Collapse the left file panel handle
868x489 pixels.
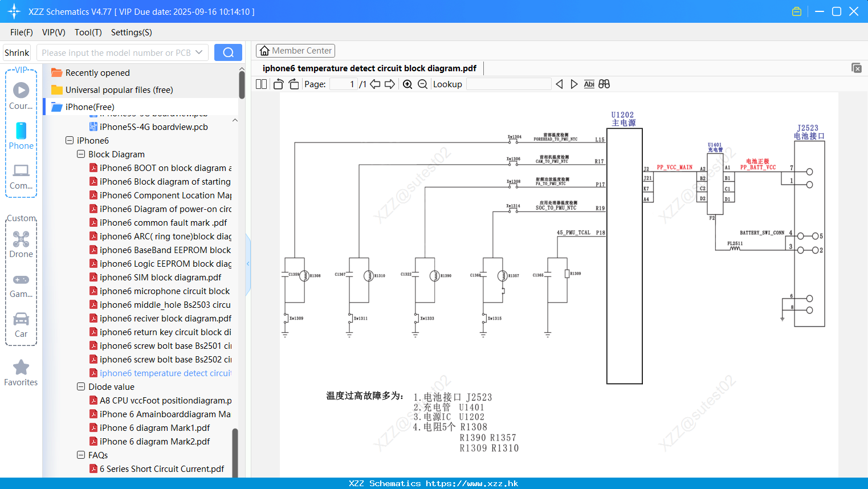click(x=248, y=264)
